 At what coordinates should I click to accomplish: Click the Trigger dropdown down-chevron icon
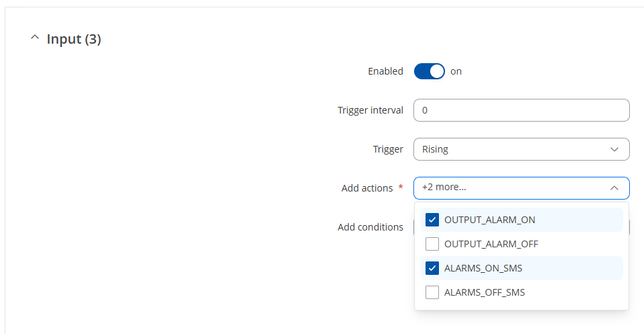pos(614,149)
